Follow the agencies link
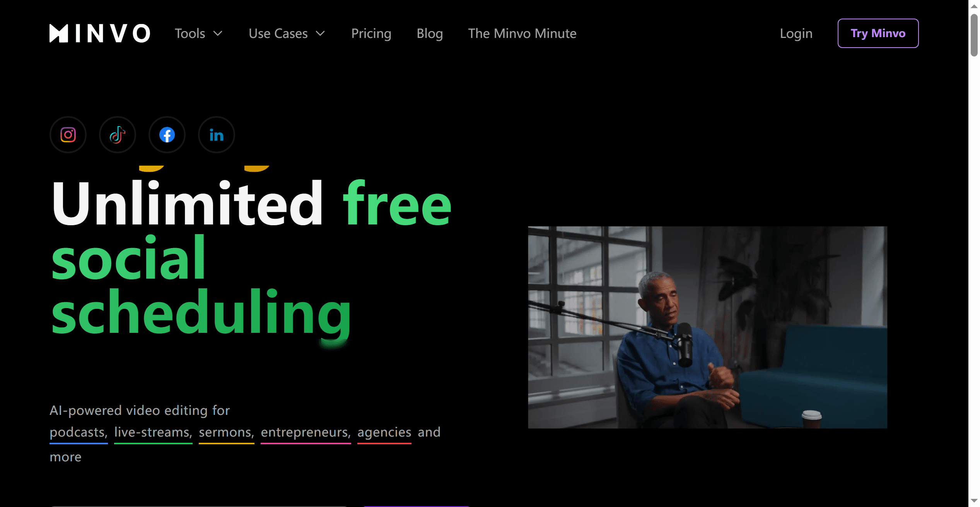Viewport: 980px width, 507px height. [384, 433]
